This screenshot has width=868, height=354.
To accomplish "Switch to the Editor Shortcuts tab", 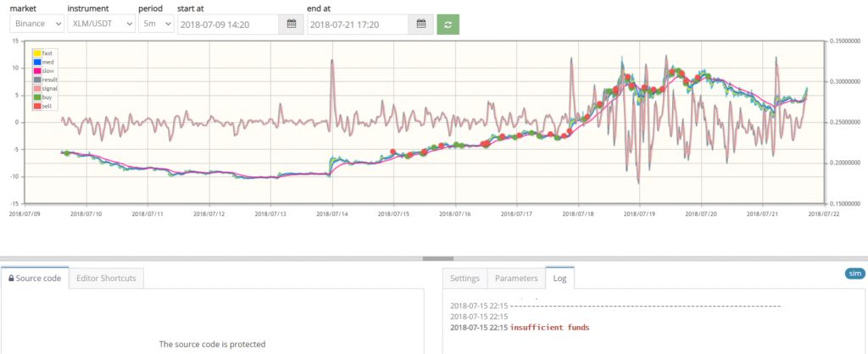I will pyautogui.click(x=106, y=278).
